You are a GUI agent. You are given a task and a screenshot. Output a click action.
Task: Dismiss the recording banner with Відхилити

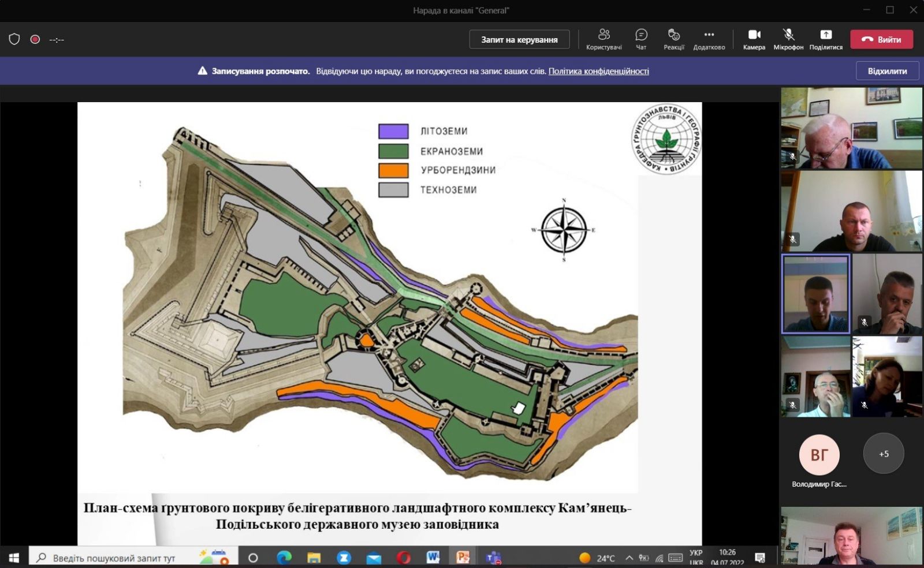tap(887, 71)
